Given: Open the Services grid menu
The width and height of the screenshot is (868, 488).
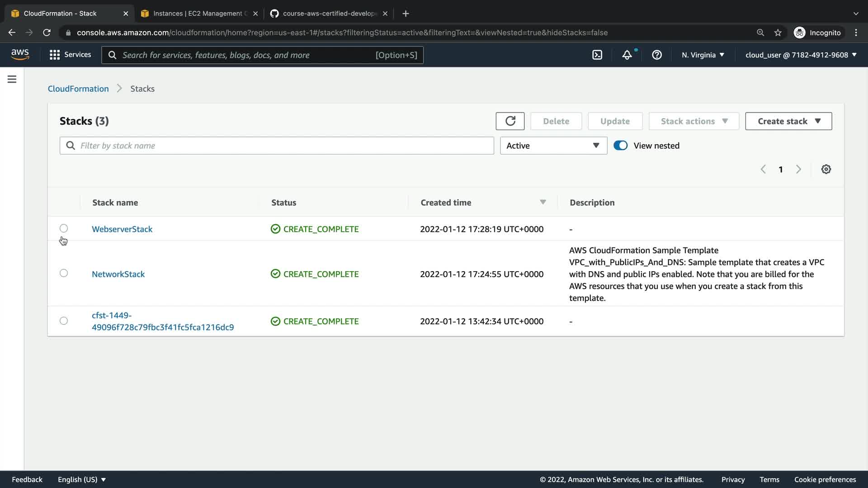Looking at the screenshot, I should click(x=70, y=55).
